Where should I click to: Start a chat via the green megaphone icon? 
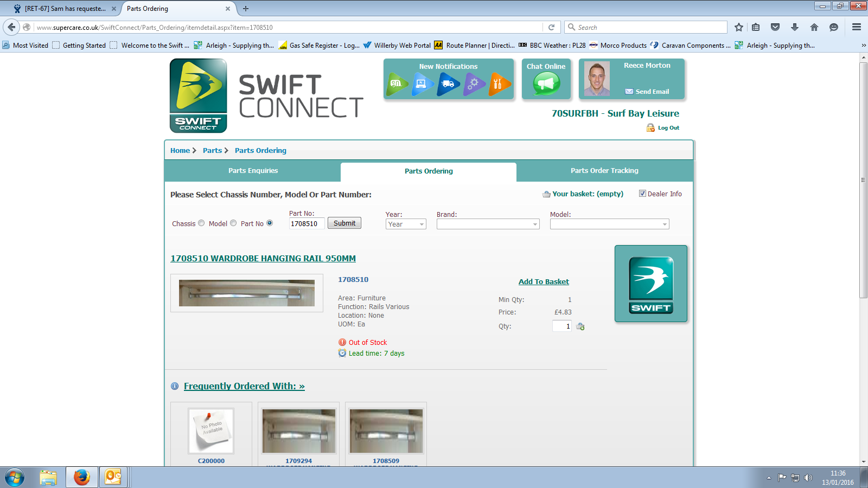click(546, 84)
